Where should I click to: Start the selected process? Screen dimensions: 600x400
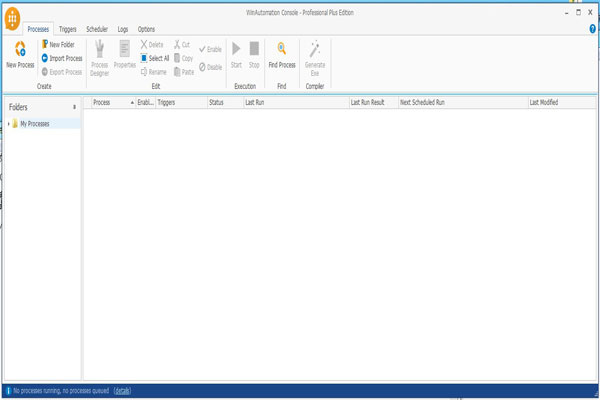coord(236,55)
